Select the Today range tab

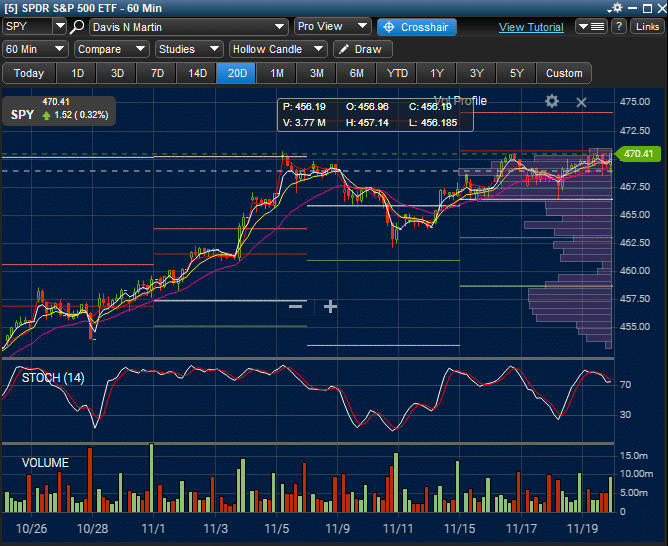click(29, 73)
